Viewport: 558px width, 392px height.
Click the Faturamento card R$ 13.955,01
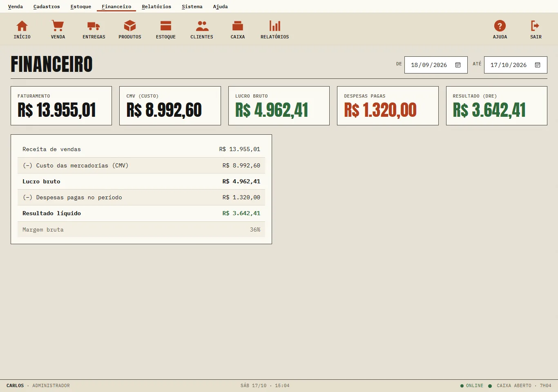(61, 106)
